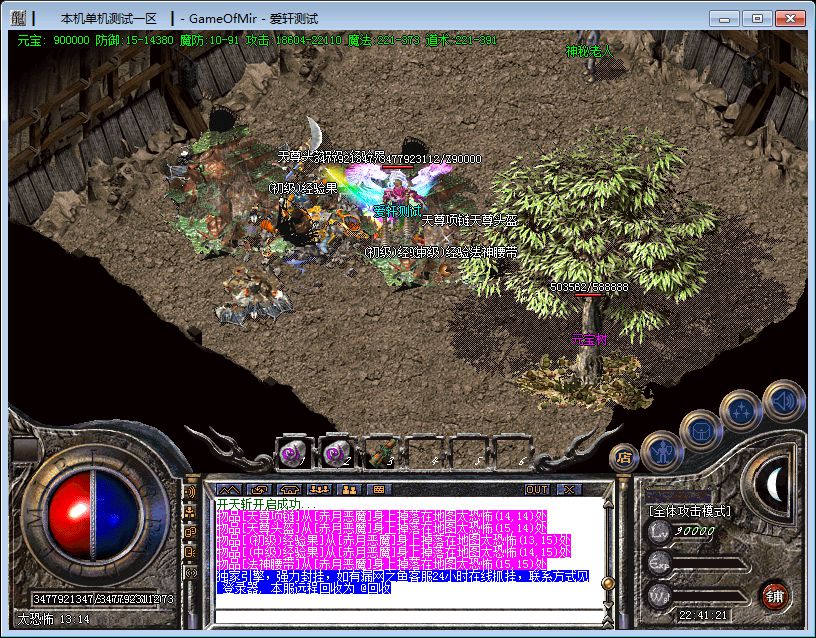Click the crescent moon day-night indicator
Screen dimensions: 816x638
click(x=775, y=483)
